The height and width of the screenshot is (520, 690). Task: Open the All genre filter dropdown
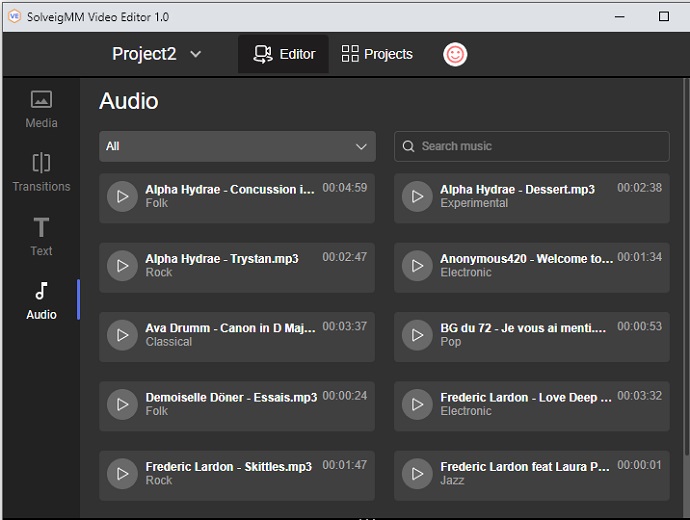[x=237, y=146]
